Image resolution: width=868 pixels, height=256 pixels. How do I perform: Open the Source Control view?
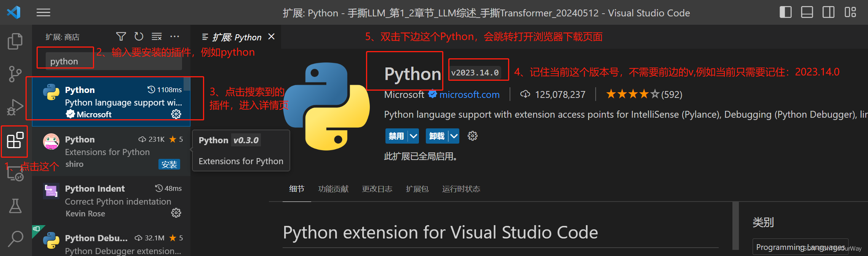(x=15, y=74)
